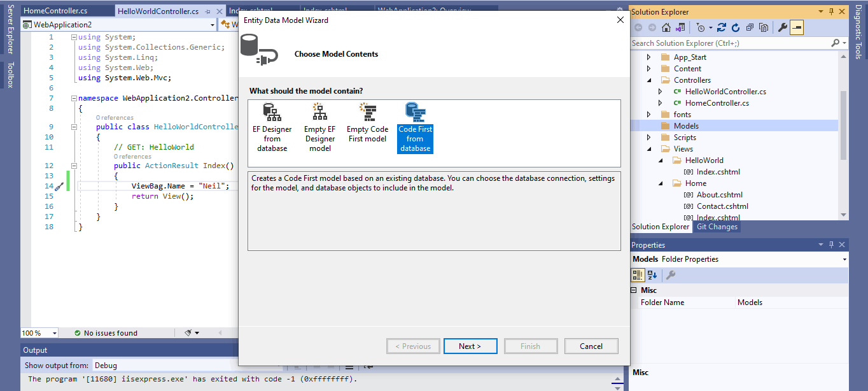Collapse namespace block on line 7
868x391 pixels.
click(74, 99)
